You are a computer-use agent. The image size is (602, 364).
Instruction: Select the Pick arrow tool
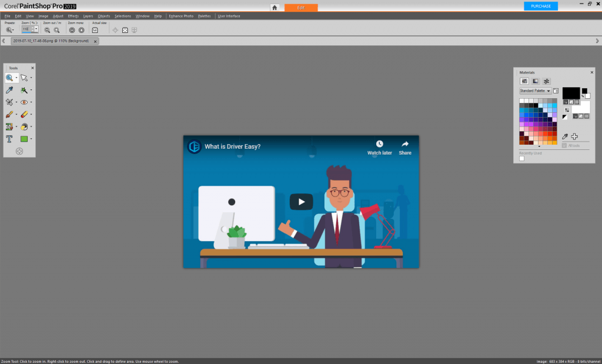[x=24, y=78]
